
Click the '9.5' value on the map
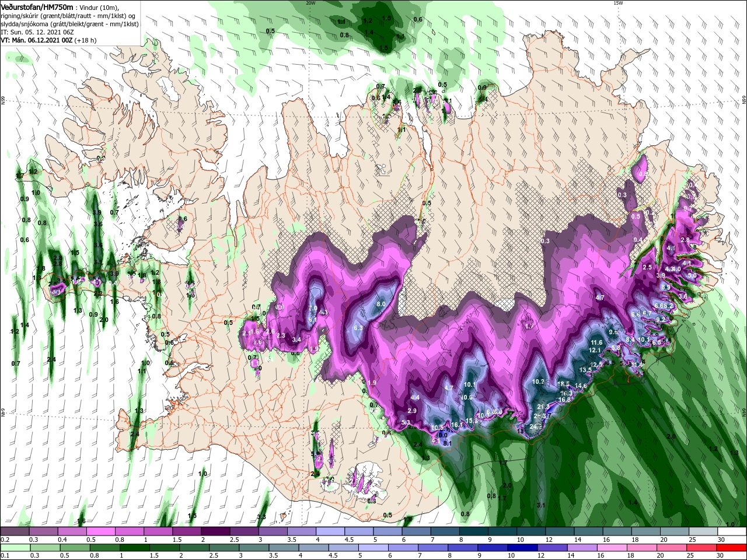(x=613, y=332)
